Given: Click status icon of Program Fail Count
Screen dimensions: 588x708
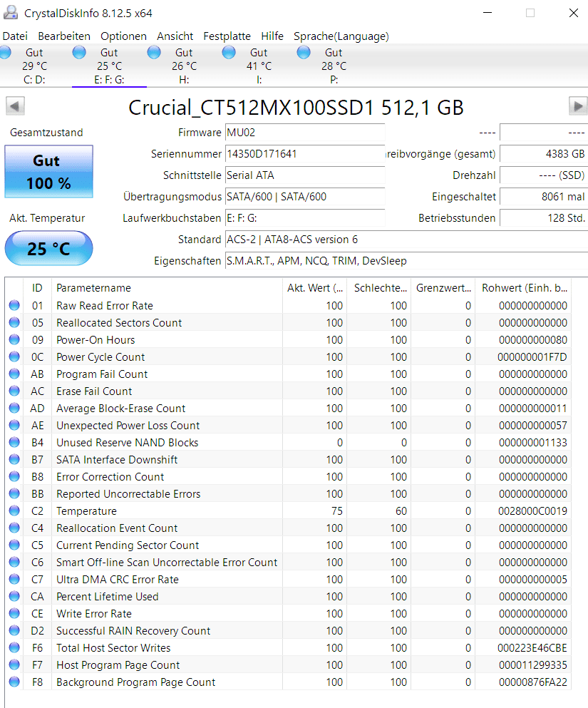Looking at the screenshot, I should (14, 374).
